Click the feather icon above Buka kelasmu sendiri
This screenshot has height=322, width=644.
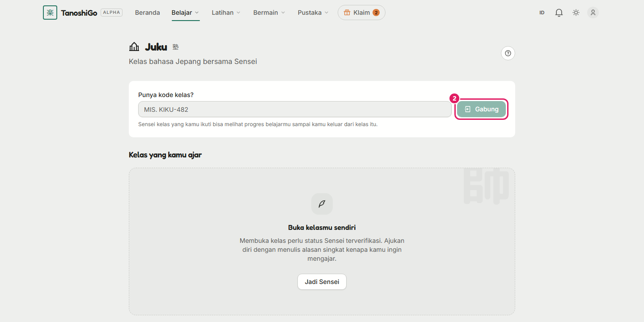tap(322, 204)
